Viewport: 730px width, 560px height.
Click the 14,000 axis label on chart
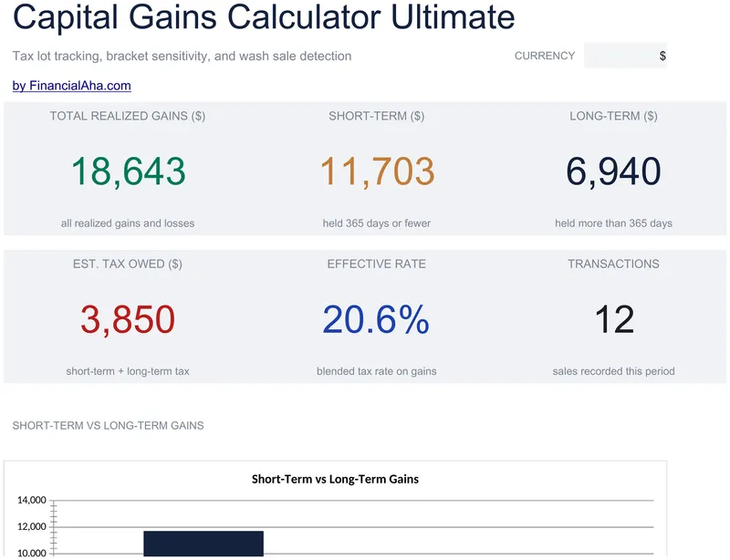coord(32,500)
